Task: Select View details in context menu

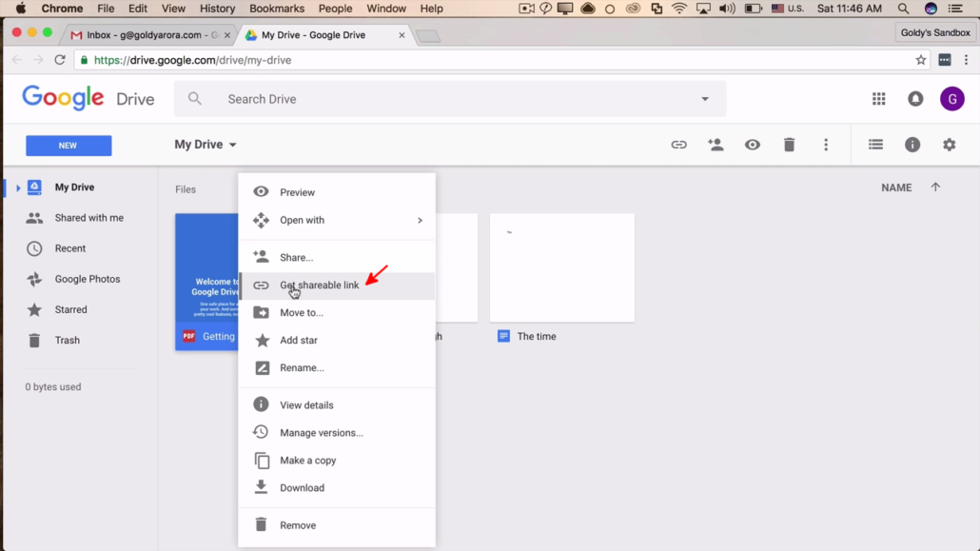Action: coord(337,405)
